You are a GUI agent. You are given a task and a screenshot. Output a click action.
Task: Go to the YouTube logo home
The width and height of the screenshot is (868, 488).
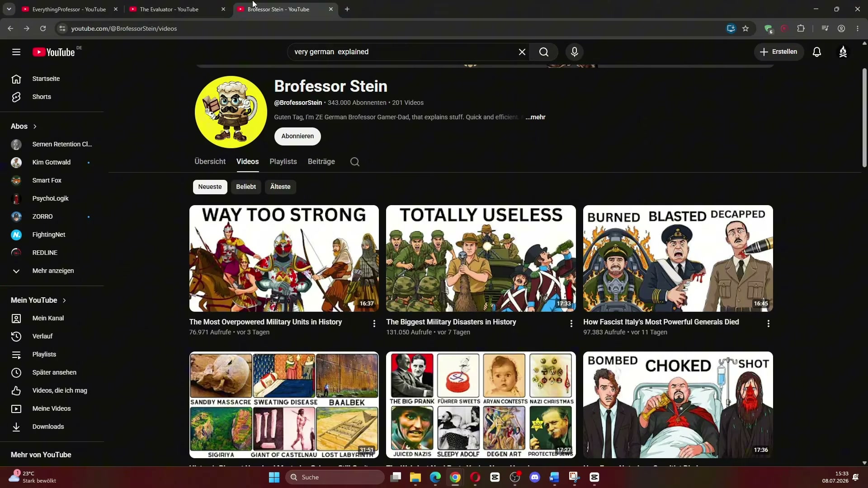coord(54,52)
